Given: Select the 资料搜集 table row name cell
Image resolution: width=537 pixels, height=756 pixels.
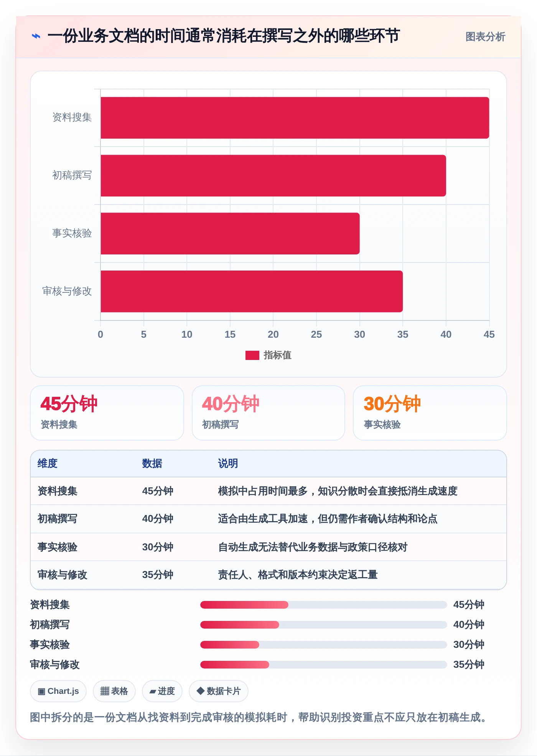Looking at the screenshot, I should coord(58,491).
